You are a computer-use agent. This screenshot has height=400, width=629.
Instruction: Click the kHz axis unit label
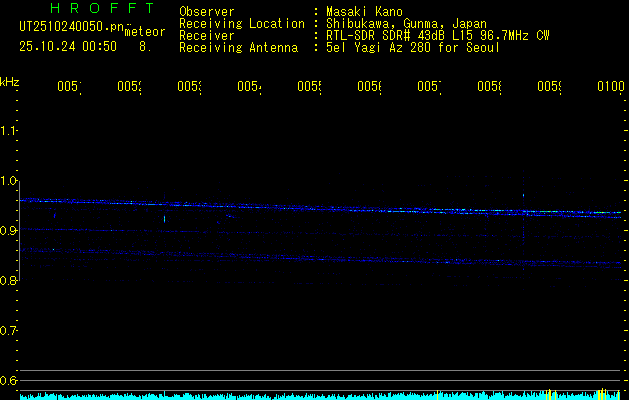10,82
